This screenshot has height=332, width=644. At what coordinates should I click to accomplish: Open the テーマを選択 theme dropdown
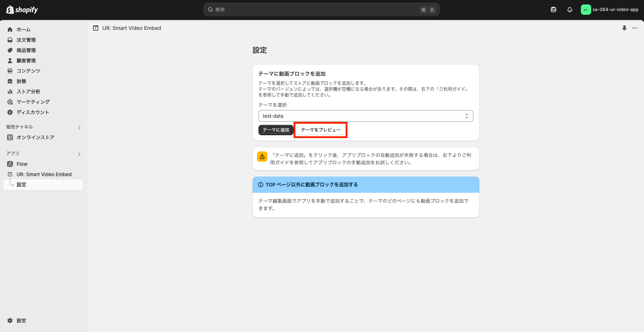coord(366,116)
